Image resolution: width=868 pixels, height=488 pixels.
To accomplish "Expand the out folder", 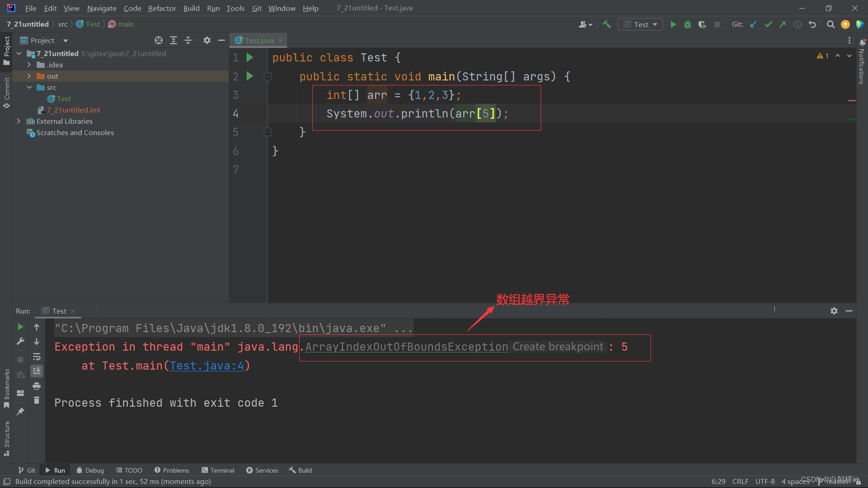I will click(x=29, y=76).
